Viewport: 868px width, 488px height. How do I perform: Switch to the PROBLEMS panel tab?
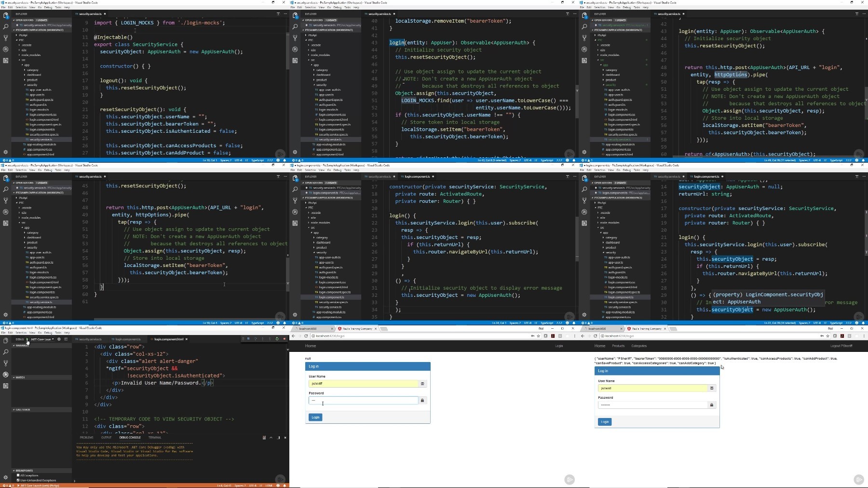(87, 437)
